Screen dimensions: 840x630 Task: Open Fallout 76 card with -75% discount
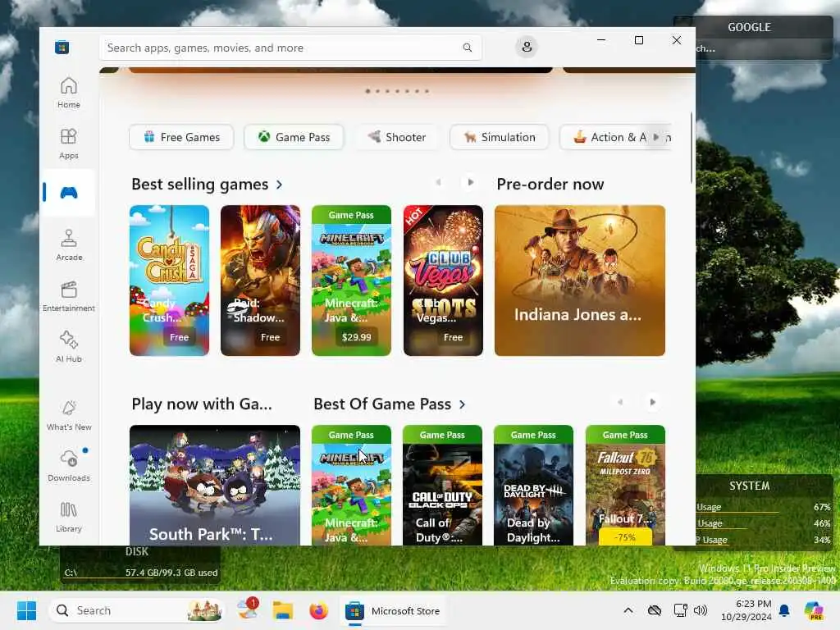click(x=625, y=486)
